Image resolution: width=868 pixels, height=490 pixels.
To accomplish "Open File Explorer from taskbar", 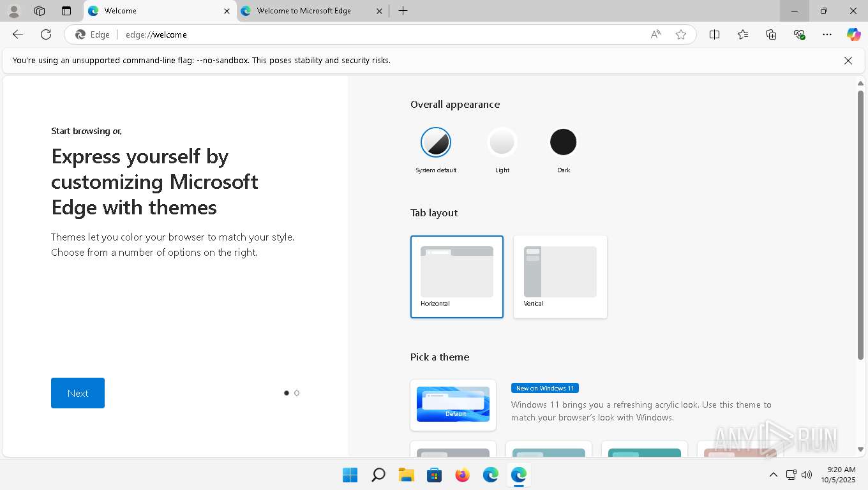I will [x=406, y=475].
